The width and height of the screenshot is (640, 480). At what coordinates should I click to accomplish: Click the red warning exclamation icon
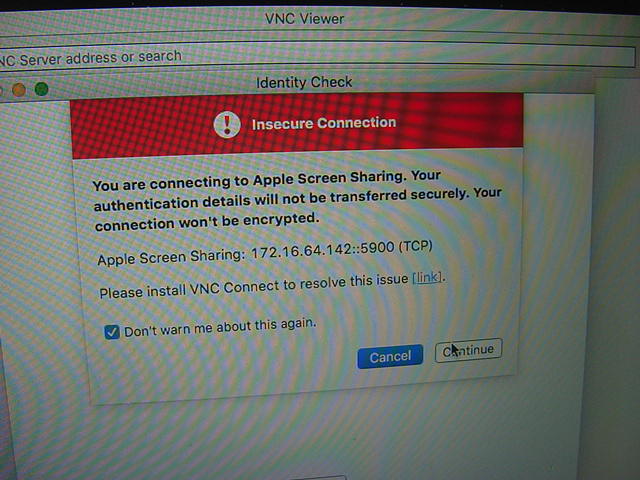(x=227, y=124)
